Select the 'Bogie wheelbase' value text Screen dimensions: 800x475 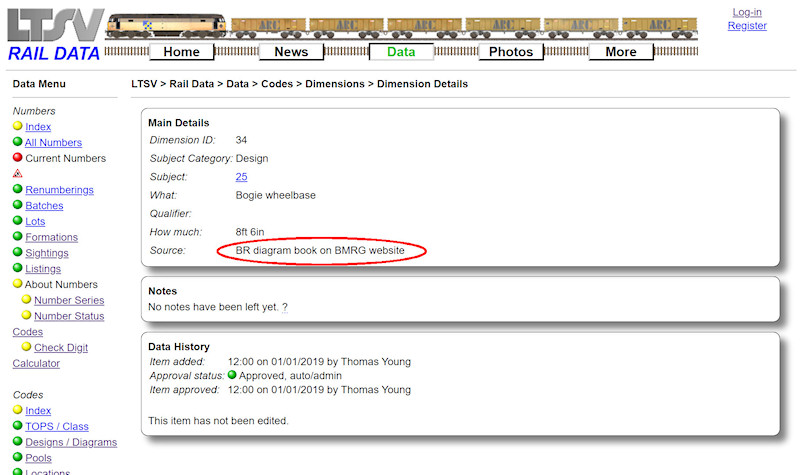pyautogui.click(x=276, y=195)
